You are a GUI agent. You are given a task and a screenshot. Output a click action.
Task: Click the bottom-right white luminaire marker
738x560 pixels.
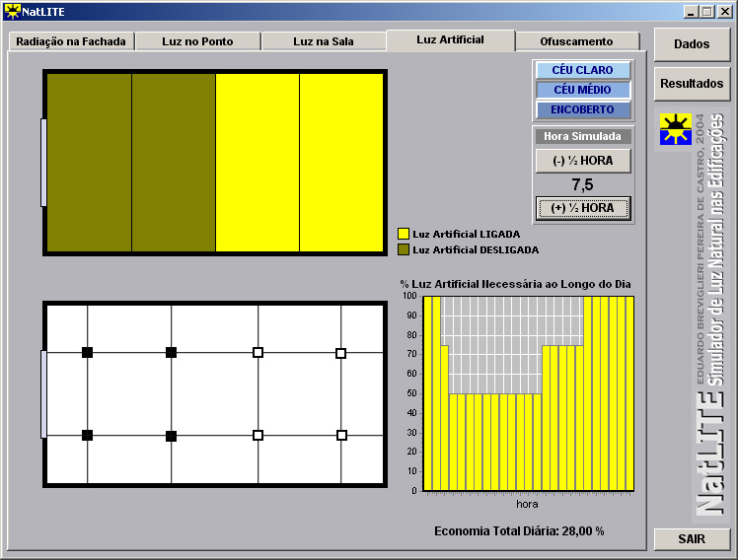[x=341, y=435]
